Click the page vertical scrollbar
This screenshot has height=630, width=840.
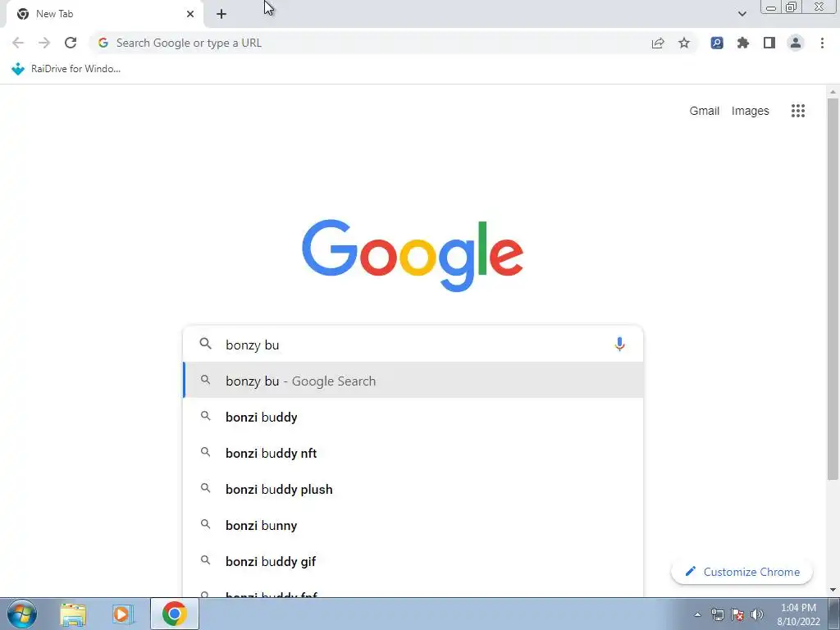[x=833, y=290]
